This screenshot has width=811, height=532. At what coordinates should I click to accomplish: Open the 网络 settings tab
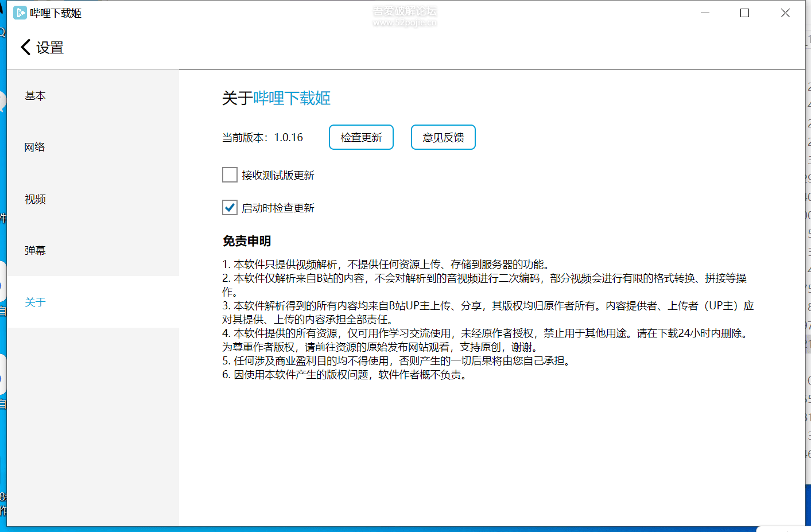(x=93, y=147)
